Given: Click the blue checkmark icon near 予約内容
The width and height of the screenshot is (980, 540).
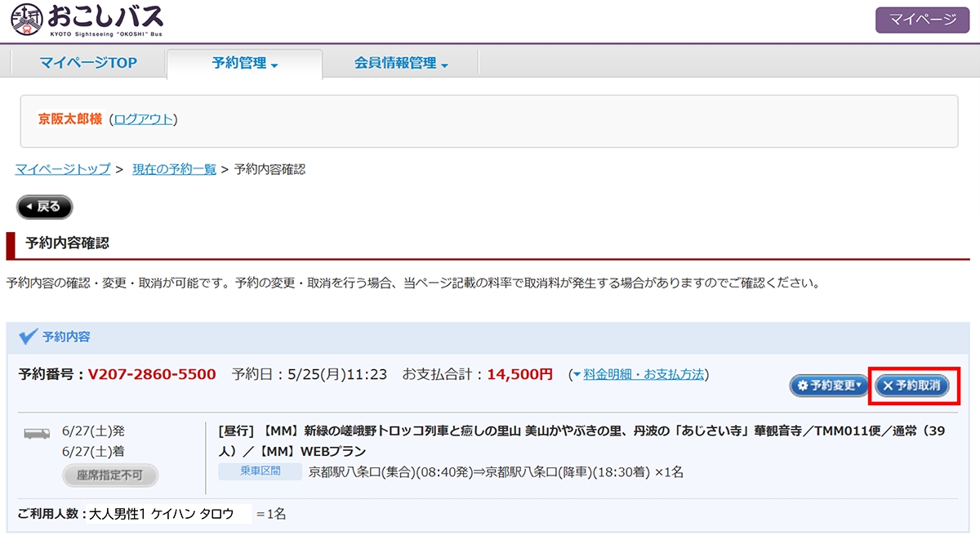Looking at the screenshot, I should coord(28,336).
